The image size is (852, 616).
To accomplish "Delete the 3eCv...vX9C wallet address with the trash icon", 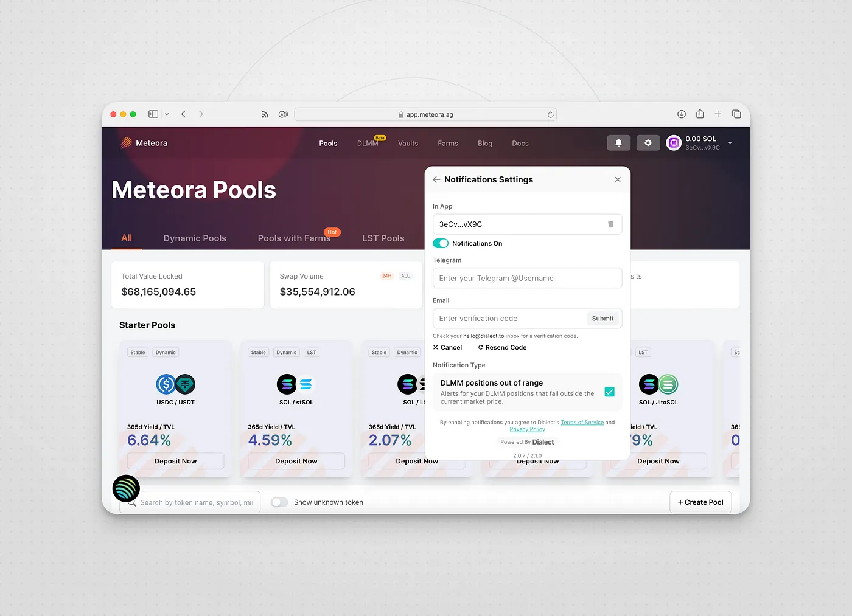I will [610, 224].
